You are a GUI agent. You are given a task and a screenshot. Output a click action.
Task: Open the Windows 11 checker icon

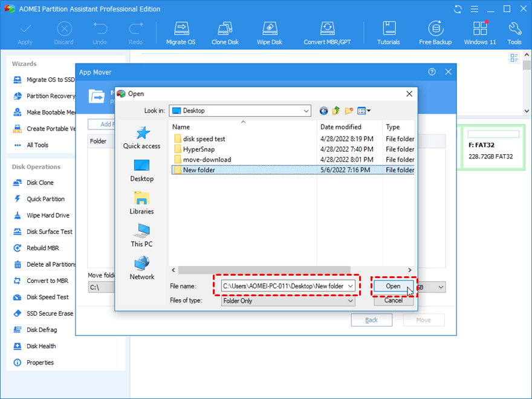coord(480,33)
